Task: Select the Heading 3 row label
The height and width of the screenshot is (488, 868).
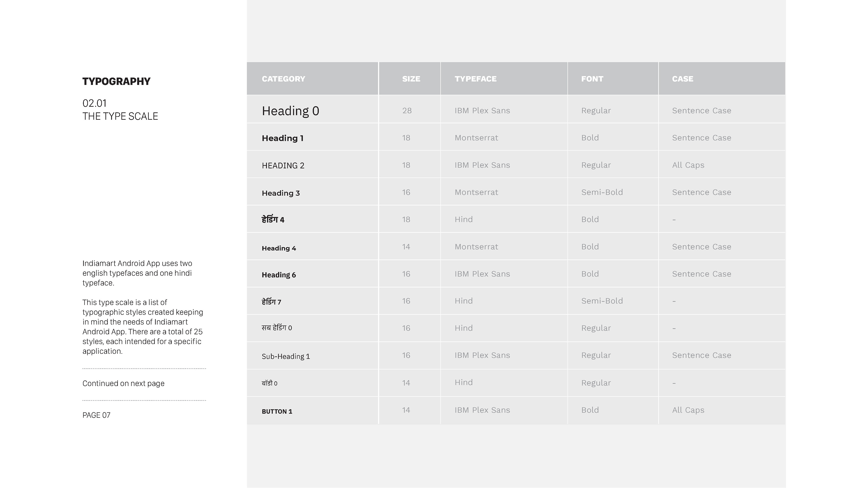Action: point(280,193)
